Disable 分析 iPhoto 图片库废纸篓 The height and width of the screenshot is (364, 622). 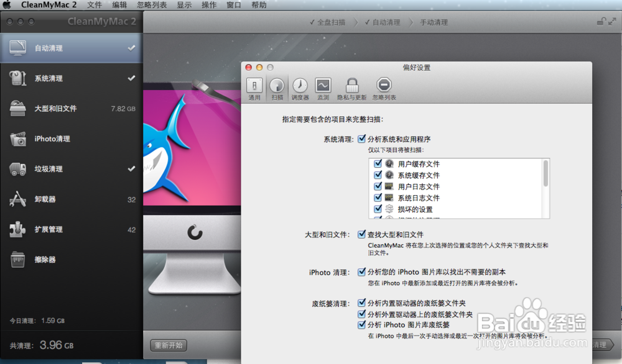[x=363, y=324]
